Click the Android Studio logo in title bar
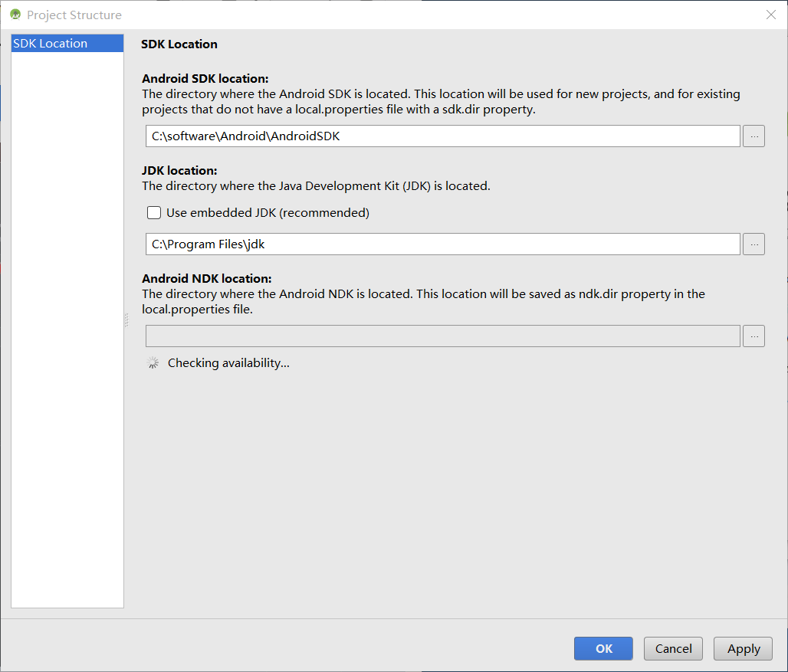788x672 pixels. coord(15,15)
